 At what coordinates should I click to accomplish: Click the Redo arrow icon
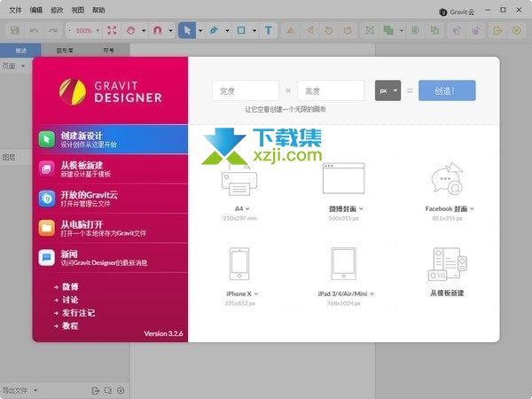click(53, 30)
